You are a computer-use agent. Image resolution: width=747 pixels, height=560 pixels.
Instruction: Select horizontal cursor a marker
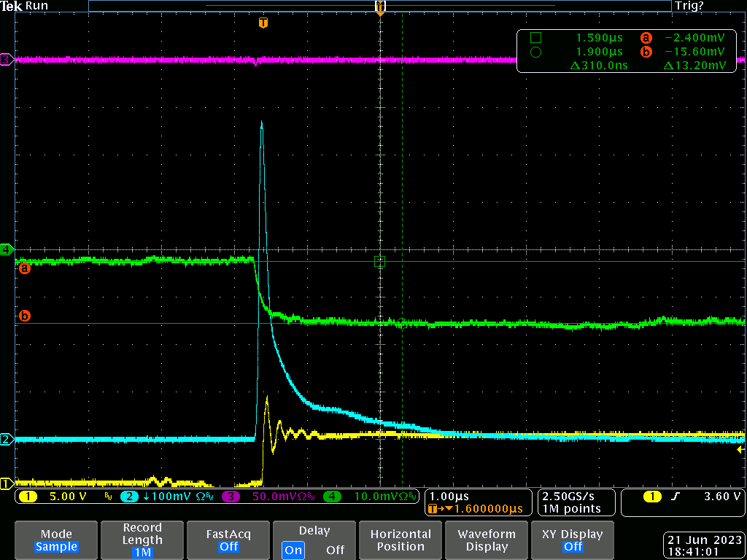[25, 268]
